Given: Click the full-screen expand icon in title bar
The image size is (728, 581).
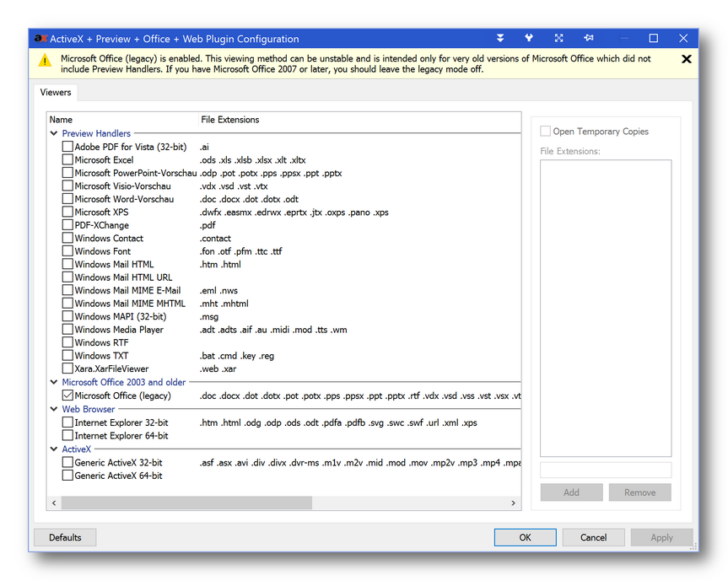Looking at the screenshot, I should click(x=558, y=38).
